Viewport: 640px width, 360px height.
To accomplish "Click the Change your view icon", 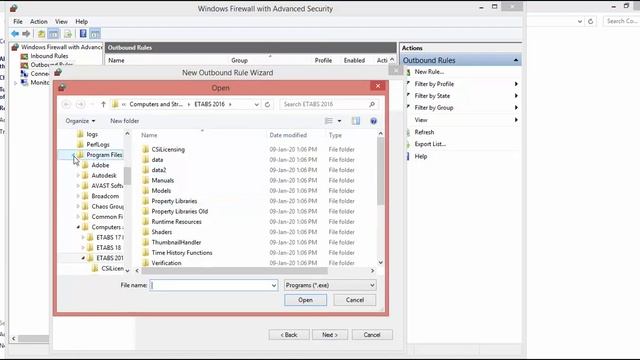I will click(x=329, y=121).
